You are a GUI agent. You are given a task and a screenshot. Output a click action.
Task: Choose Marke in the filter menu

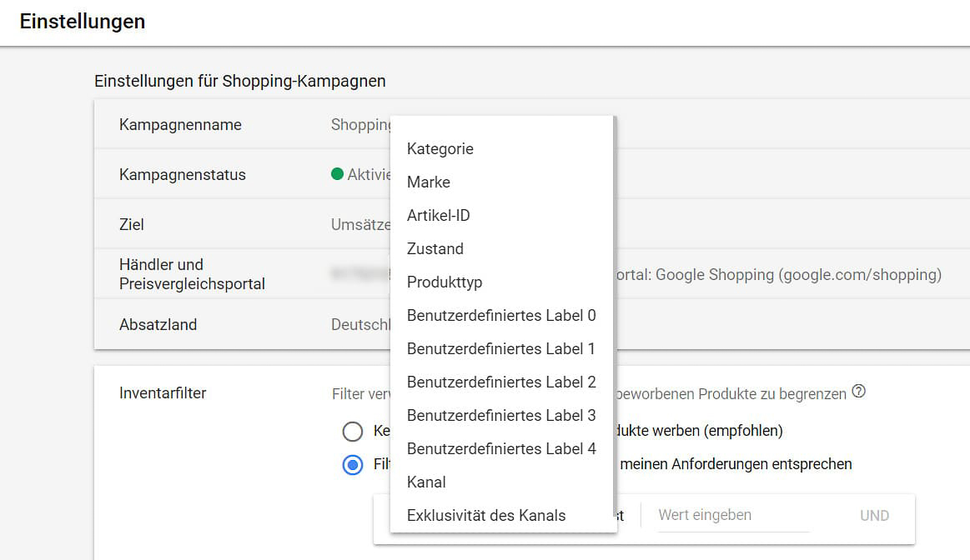428,182
